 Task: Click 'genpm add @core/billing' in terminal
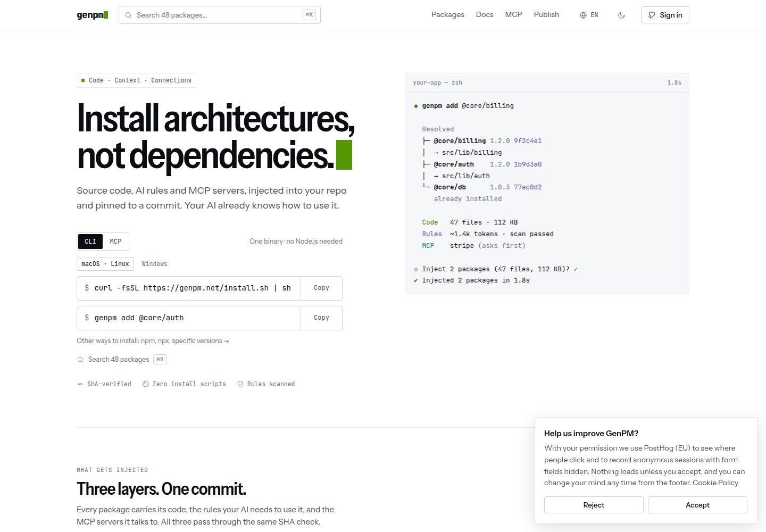click(468, 106)
